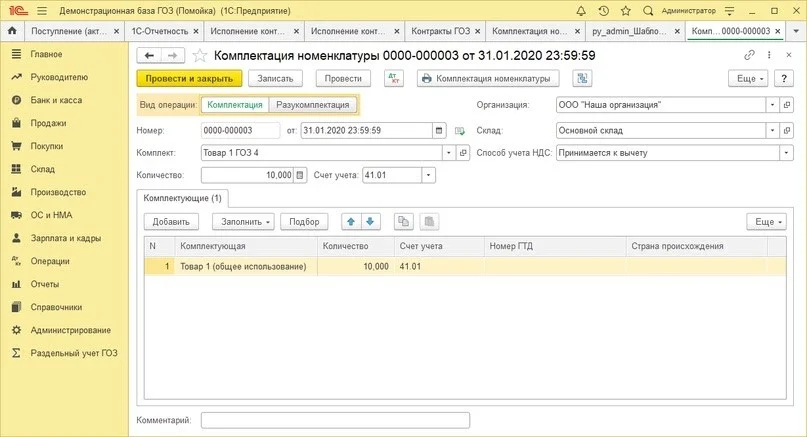Copy rows icon in components toolbar
The width and height of the screenshot is (807, 437).
(404, 222)
